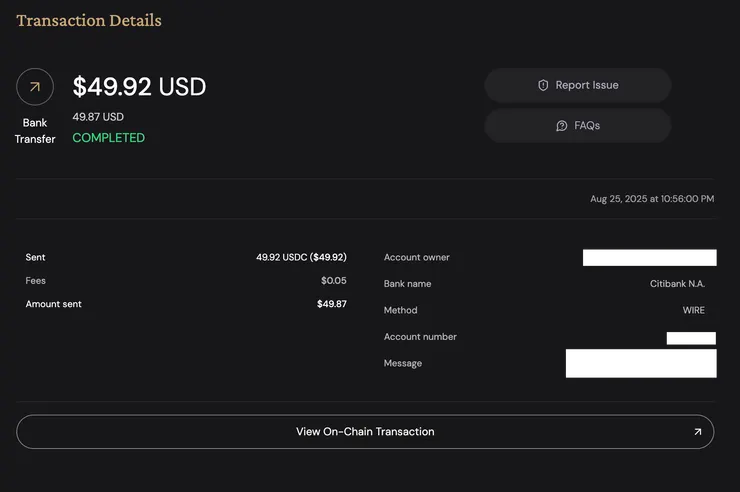Open the Report Issue button
Viewport: 740px width, 492px height.
578,86
